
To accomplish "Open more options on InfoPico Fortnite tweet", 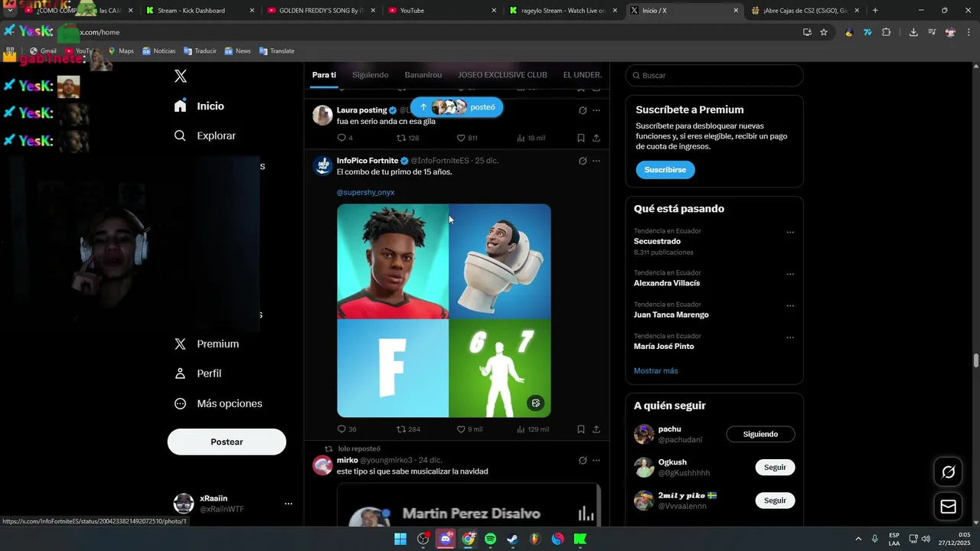I will (596, 161).
